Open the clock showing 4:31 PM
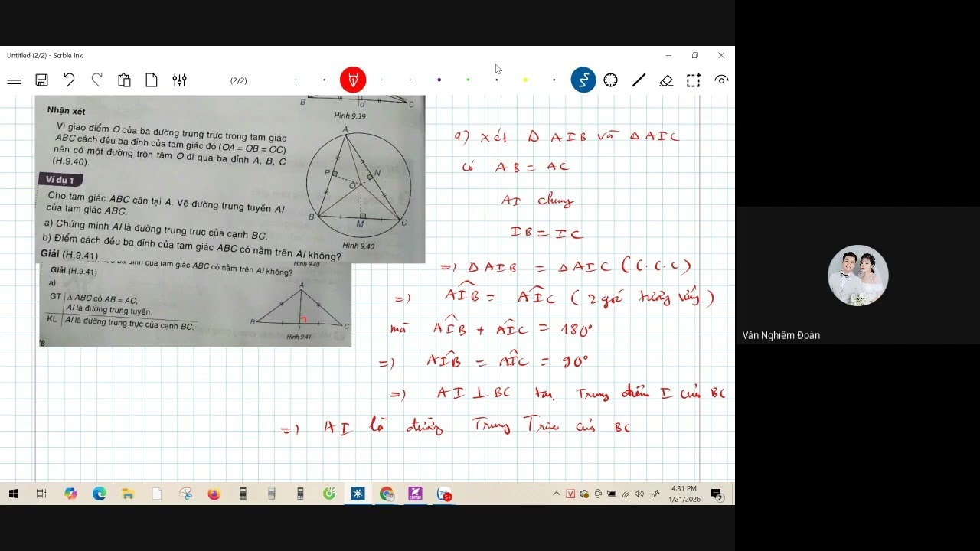 684,494
